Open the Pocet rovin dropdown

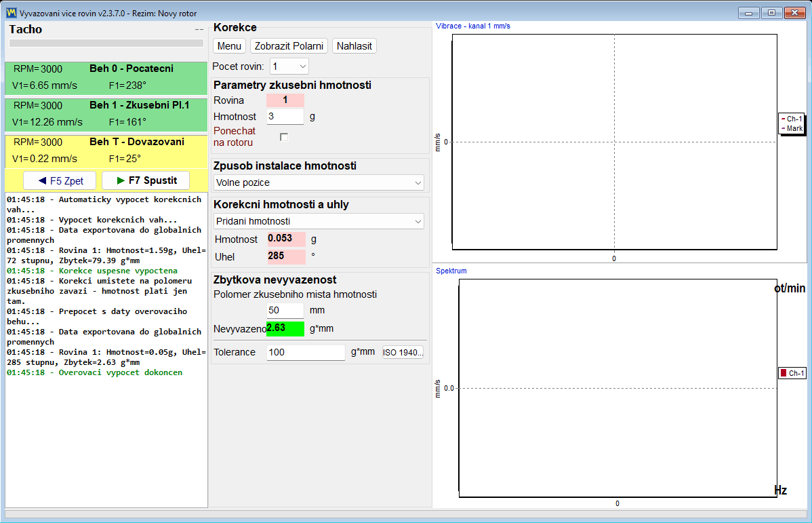pos(289,66)
